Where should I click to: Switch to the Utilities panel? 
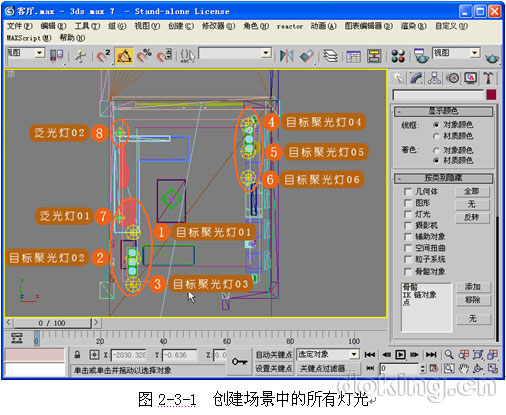click(x=488, y=78)
